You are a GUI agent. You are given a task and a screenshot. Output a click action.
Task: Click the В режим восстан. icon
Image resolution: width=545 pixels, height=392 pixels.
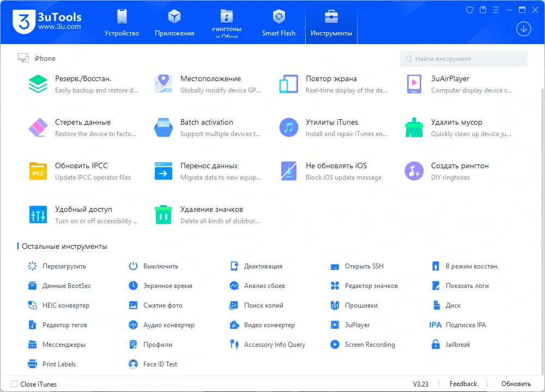coord(435,266)
